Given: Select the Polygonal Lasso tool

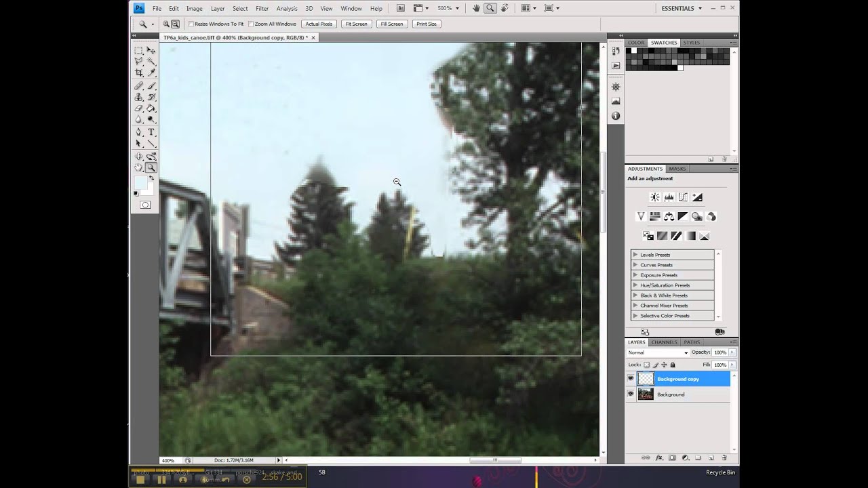Looking at the screenshot, I should 139,61.
